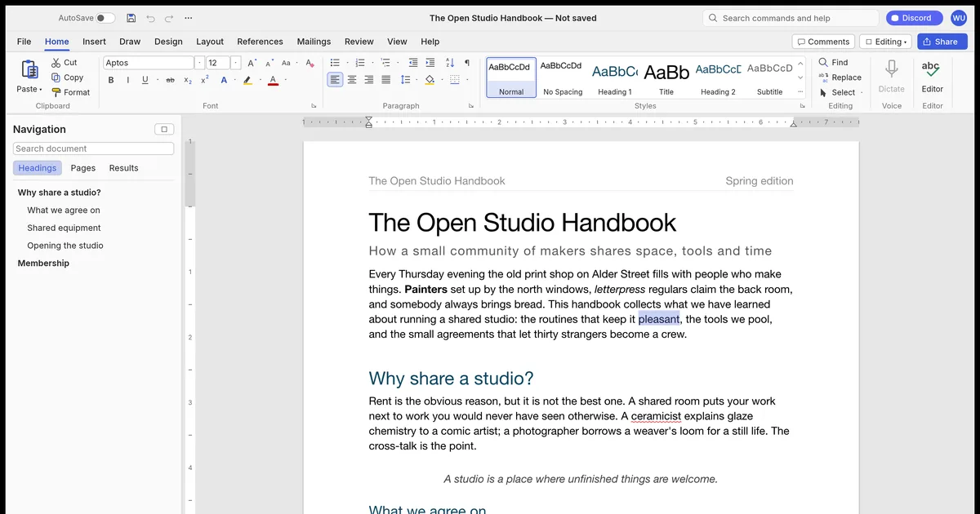The height and width of the screenshot is (514, 980).
Task: Redo the last undone action
Action: [x=169, y=18]
